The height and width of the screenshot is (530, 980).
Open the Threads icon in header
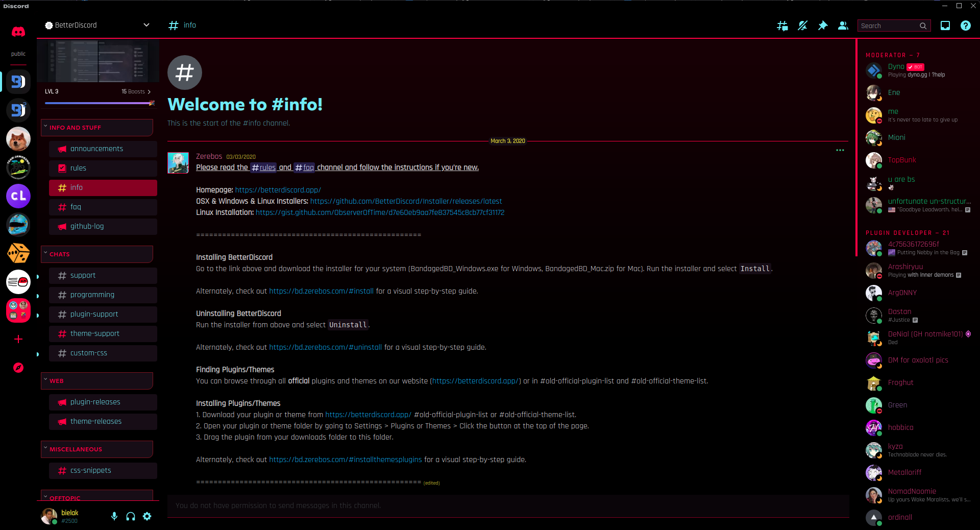coord(782,26)
